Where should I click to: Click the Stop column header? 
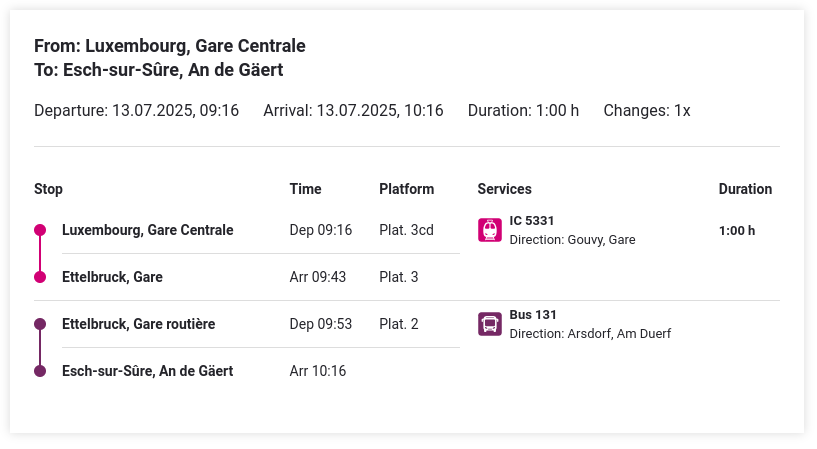pyautogui.click(x=48, y=189)
